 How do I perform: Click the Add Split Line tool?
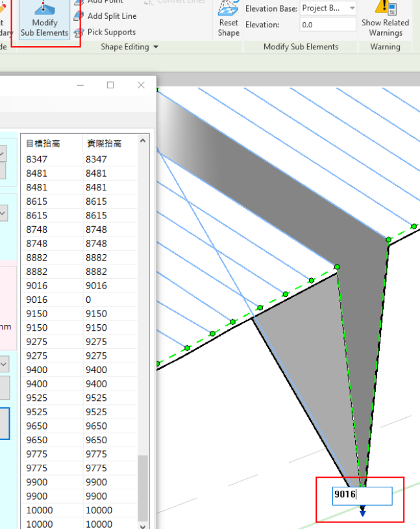click(x=111, y=16)
